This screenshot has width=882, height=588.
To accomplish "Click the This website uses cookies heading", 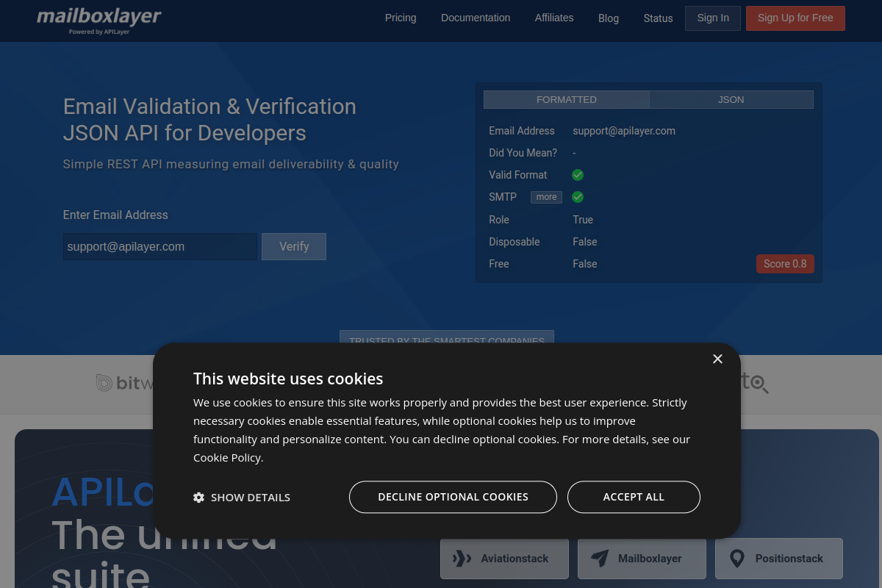I will tap(288, 379).
